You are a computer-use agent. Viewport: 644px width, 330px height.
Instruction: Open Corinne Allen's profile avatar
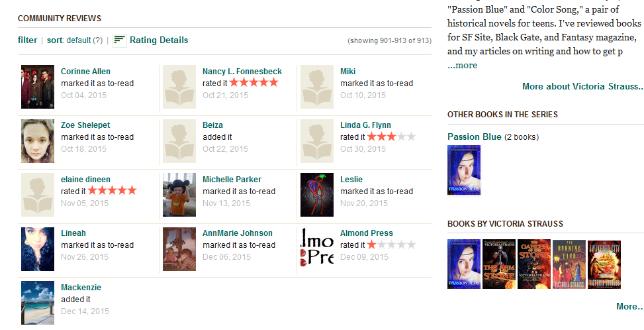pos(38,82)
